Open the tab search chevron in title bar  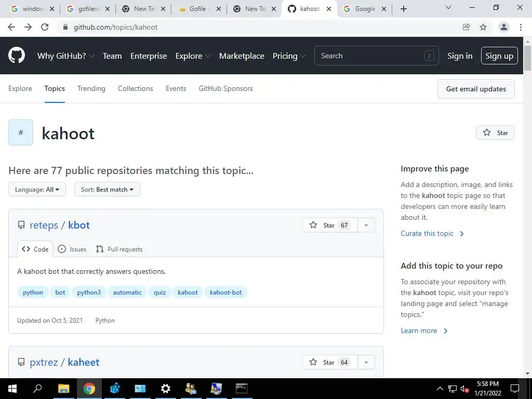click(448, 7)
